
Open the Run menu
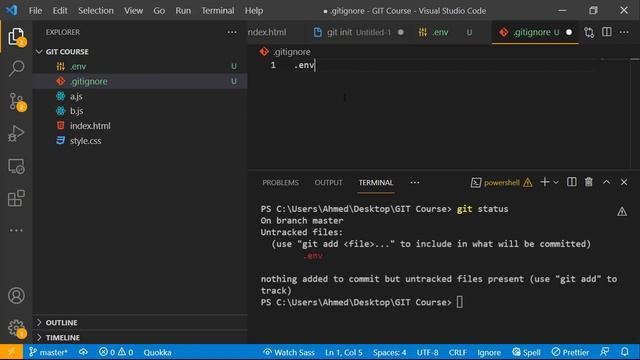pos(183,11)
